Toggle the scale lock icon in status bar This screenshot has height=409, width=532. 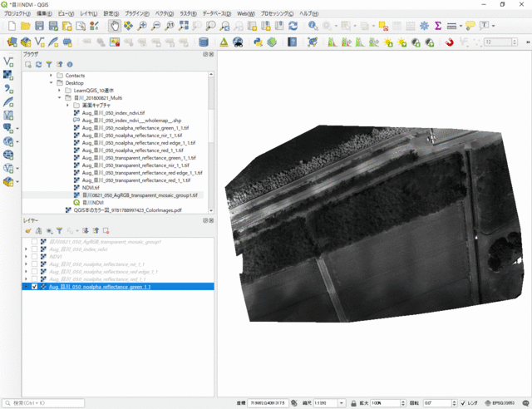353,403
